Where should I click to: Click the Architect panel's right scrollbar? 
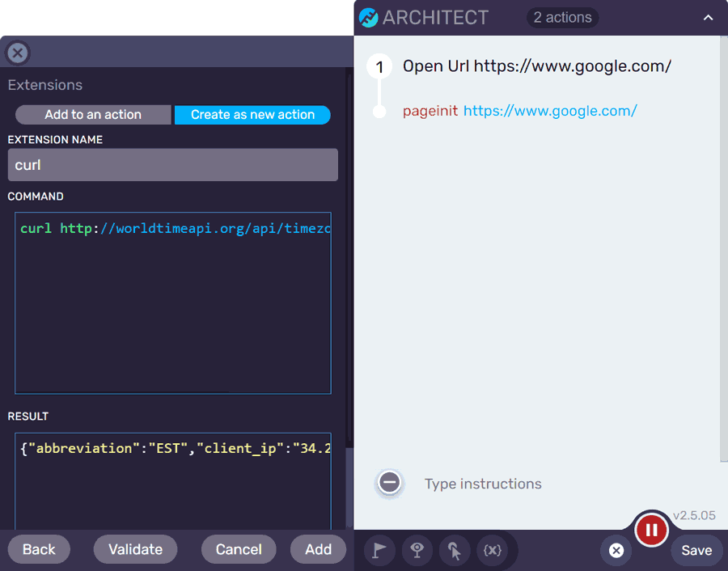pyautogui.click(x=724, y=248)
